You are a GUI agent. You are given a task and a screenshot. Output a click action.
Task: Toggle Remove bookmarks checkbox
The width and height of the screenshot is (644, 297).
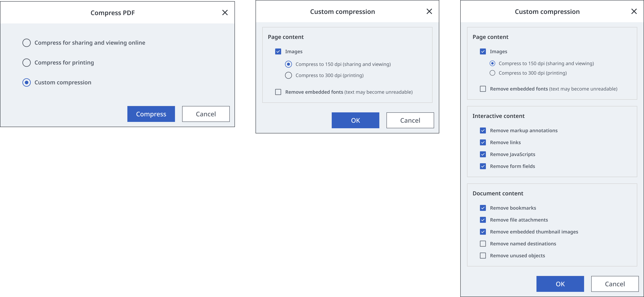(x=483, y=208)
